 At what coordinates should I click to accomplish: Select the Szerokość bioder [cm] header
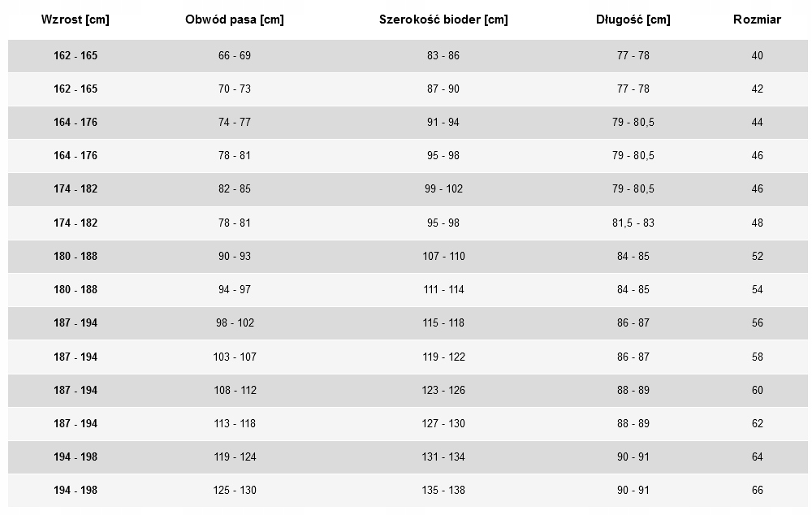(x=443, y=19)
